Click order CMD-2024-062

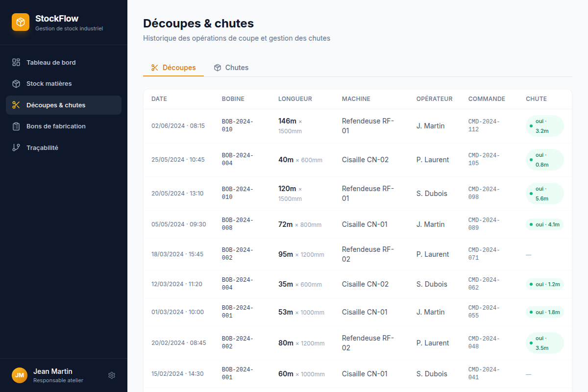(484, 284)
